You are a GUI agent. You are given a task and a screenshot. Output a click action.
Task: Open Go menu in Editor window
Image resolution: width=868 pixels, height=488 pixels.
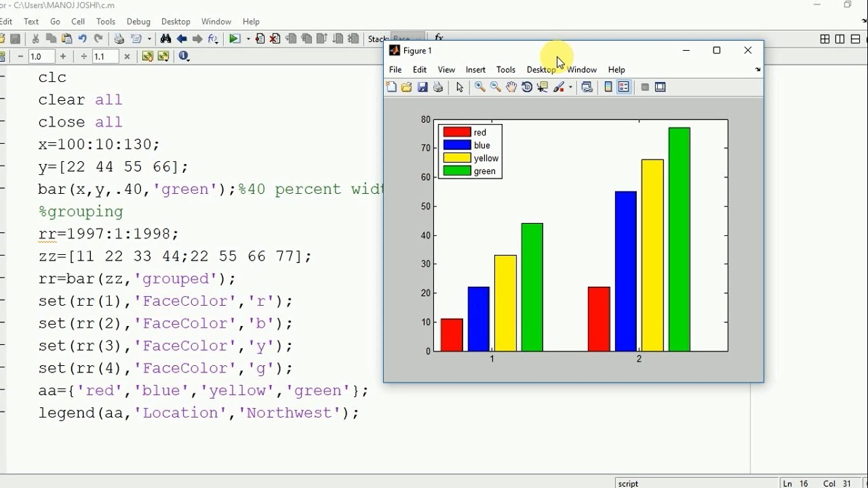coord(56,22)
